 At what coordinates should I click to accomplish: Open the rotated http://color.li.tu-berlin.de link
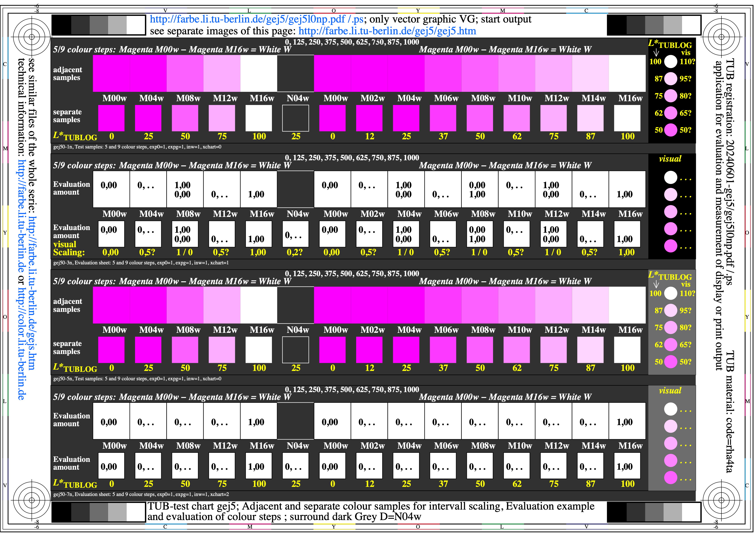tap(21, 344)
